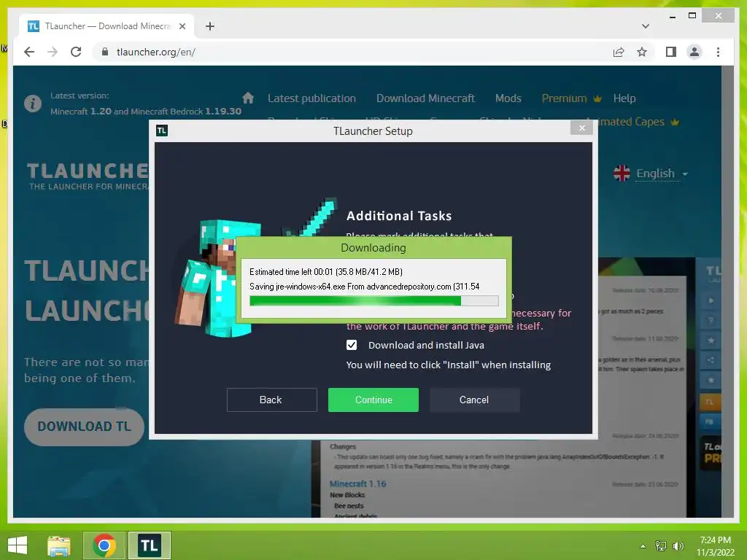Click the site security lock icon
The image size is (747, 560).
coord(105,52)
